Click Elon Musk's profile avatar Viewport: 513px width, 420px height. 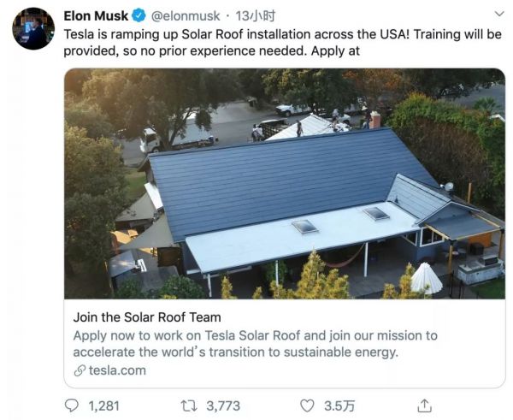pos(33,28)
